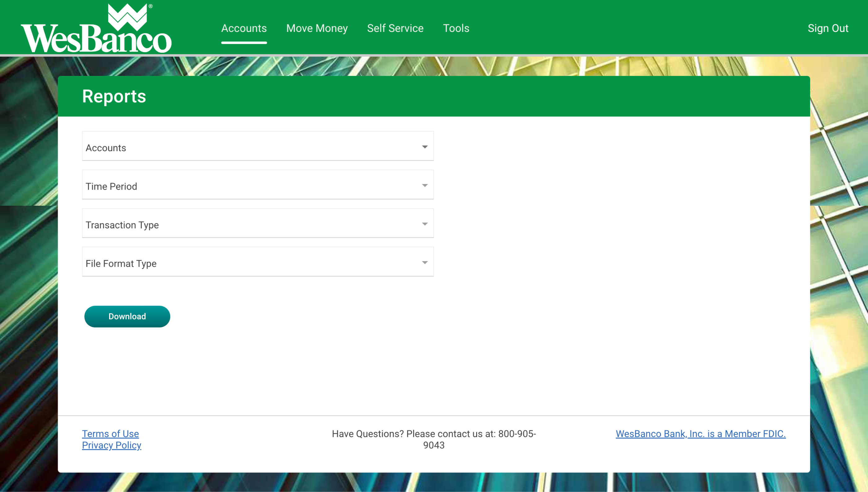Open the Privacy Policy link
This screenshot has width=868, height=492.
[112, 445]
